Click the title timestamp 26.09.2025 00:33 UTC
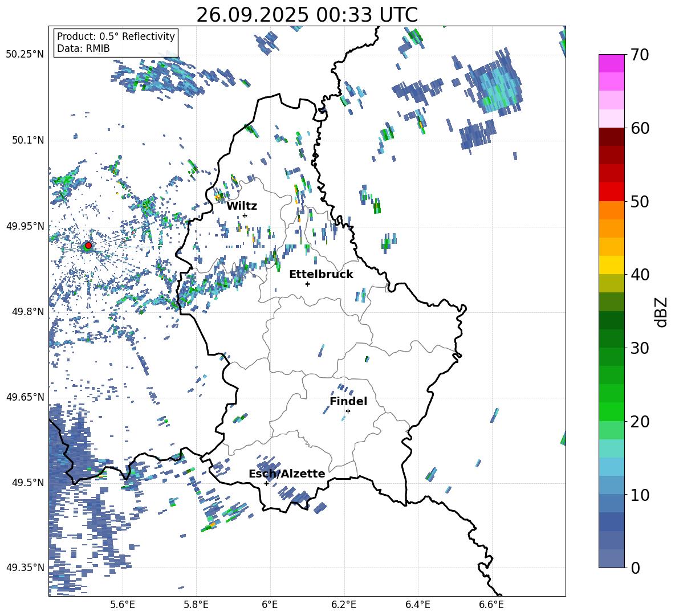This screenshot has height=616, width=675. 307,15
